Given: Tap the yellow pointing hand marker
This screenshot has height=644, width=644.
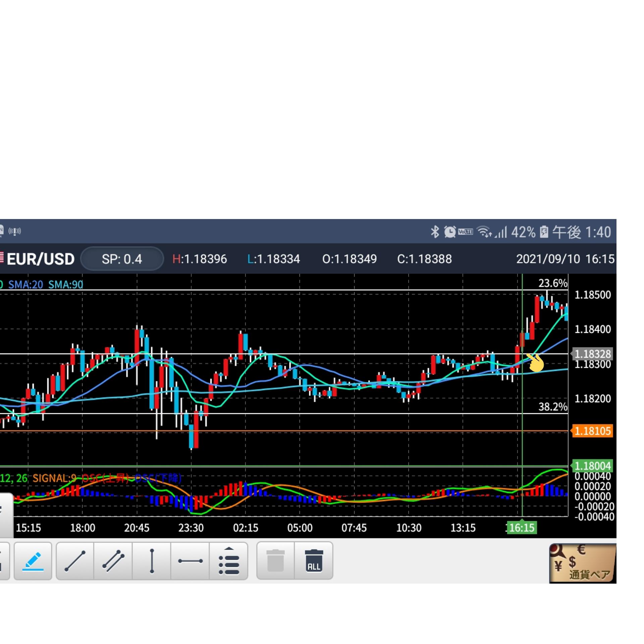Looking at the screenshot, I should (x=536, y=363).
